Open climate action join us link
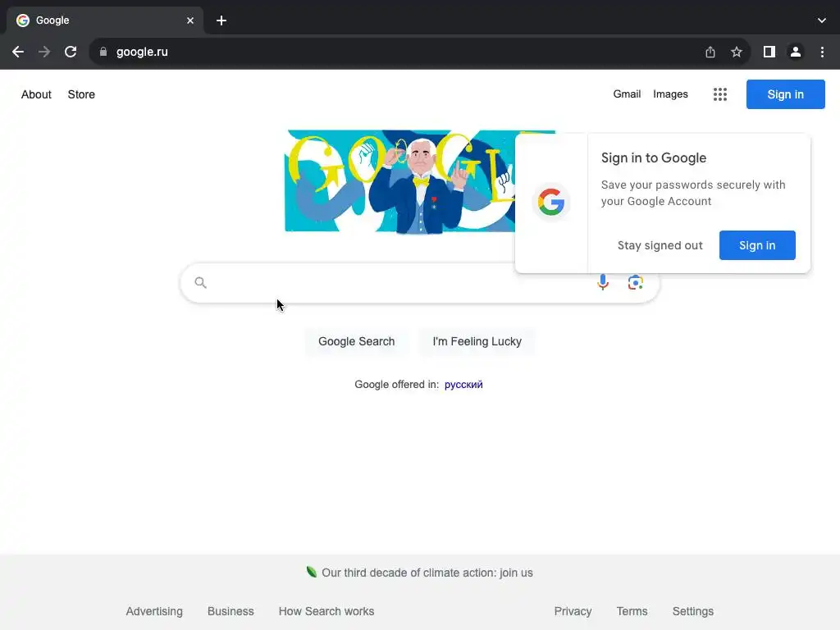This screenshot has width=840, height=630. pos(427,573)
